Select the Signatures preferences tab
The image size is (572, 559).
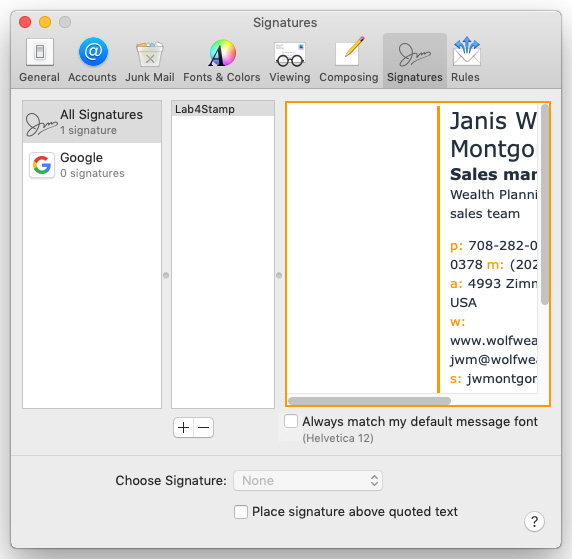[415, 61]
